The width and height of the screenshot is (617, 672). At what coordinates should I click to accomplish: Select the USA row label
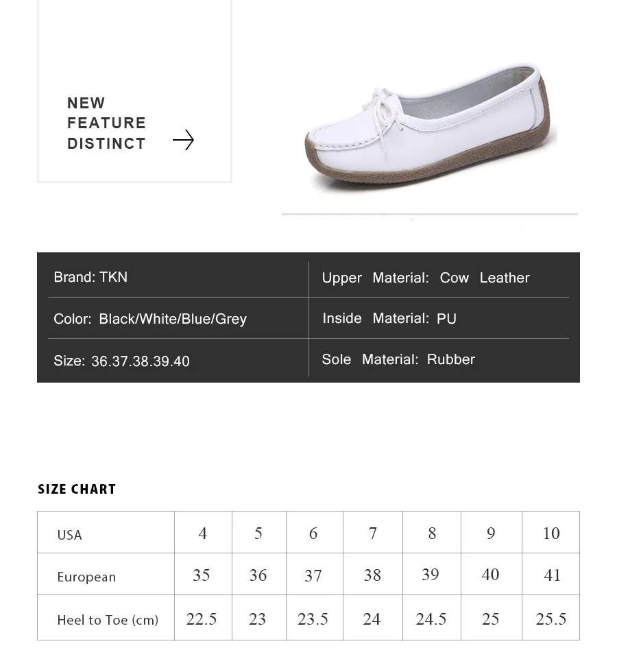click(69, 535)
